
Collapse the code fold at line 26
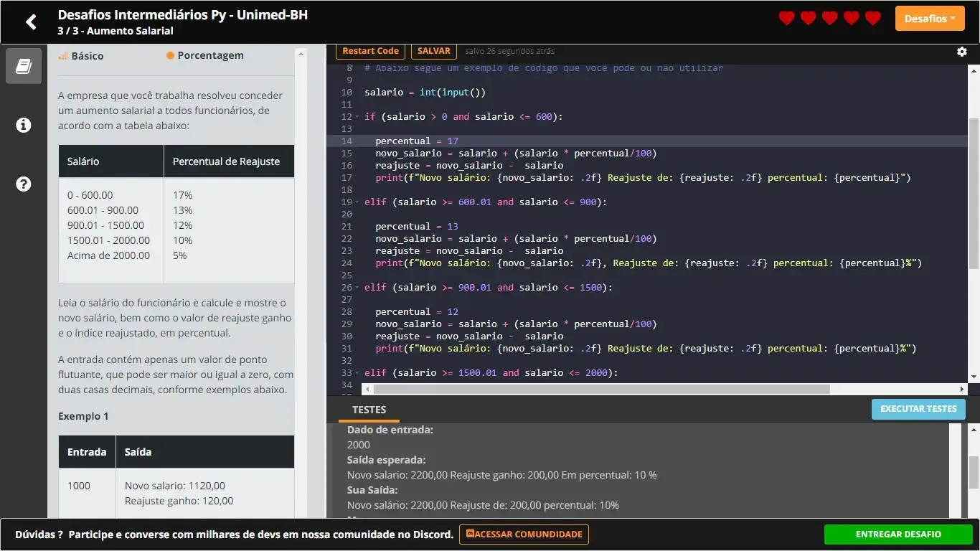(357, 288)
